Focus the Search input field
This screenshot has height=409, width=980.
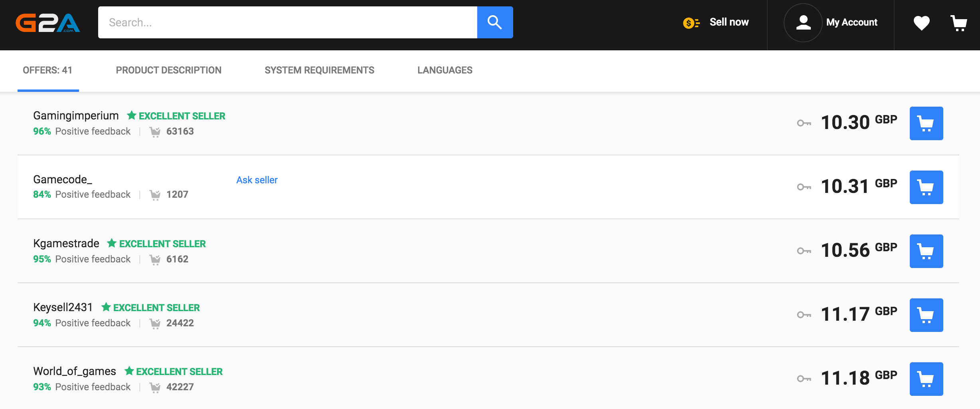[x=288, y=22]
